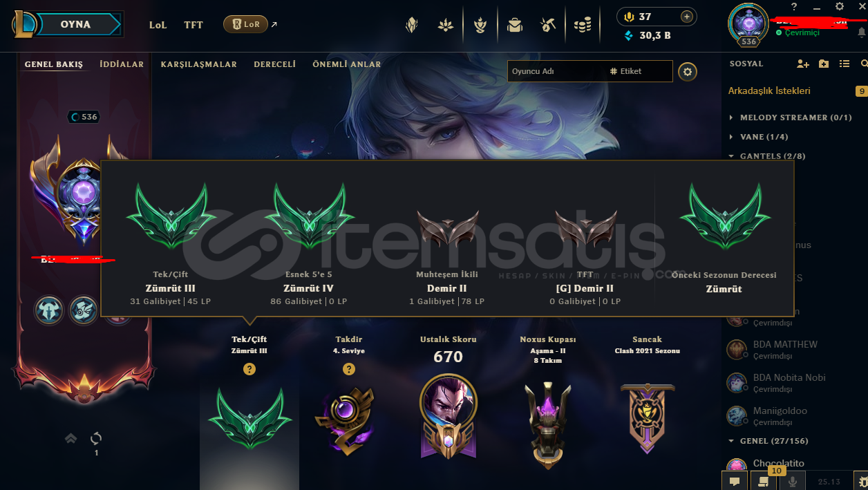The width and height of the screenshot is (868, 490).
Task: Open Arkadaşlık İstekleri friend requests
Action: pos(769,91)
